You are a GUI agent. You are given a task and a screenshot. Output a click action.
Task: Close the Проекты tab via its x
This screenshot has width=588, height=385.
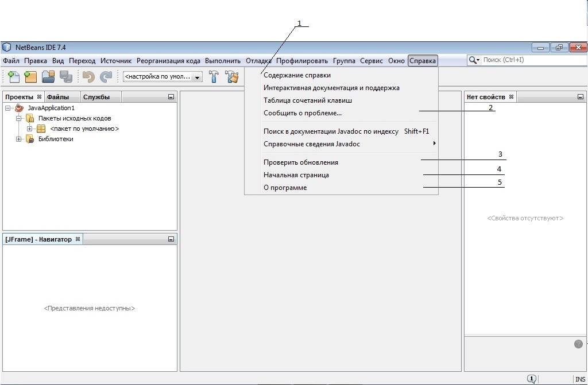click(x=39, y=97)
